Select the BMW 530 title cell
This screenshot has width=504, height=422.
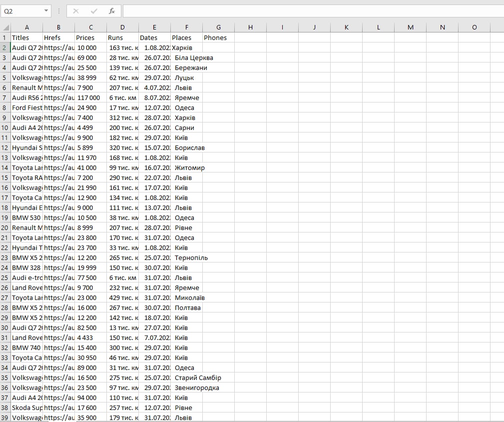pos(26,218)
